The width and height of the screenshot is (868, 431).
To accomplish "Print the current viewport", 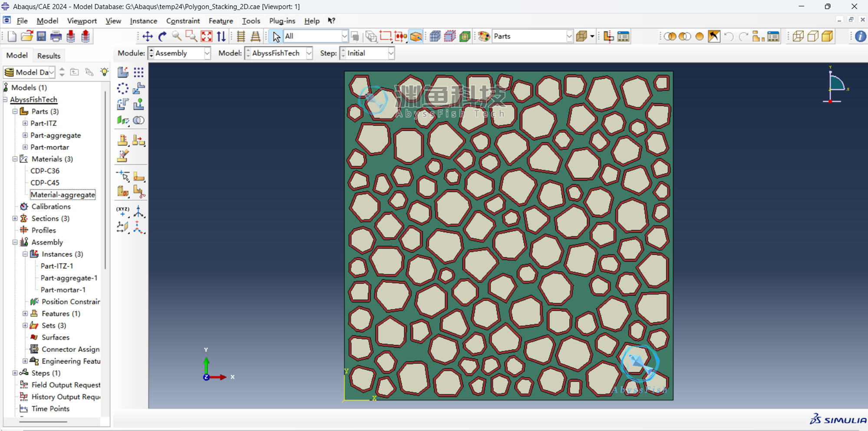I will (x=56, y=36).
